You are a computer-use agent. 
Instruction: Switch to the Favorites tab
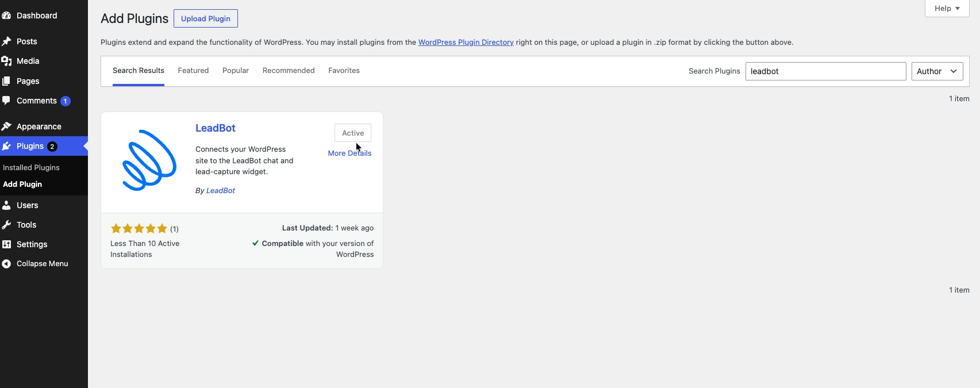point(344,71)
